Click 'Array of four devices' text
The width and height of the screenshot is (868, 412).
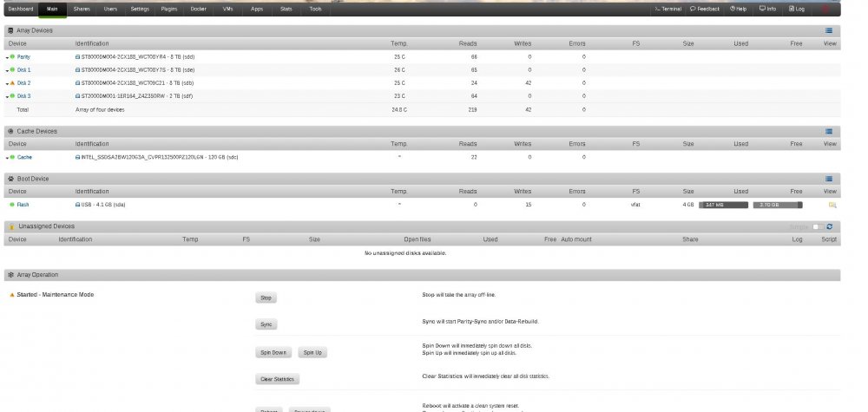100,110
